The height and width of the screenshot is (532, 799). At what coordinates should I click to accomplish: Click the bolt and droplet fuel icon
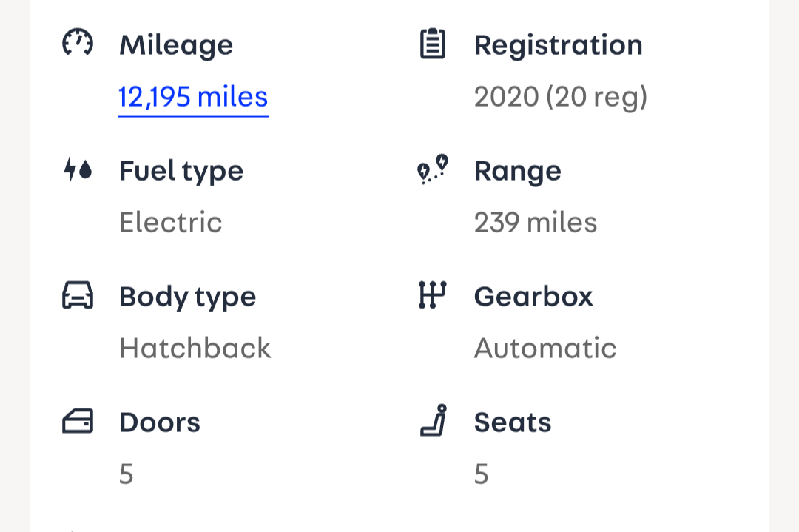click(77, 170)
